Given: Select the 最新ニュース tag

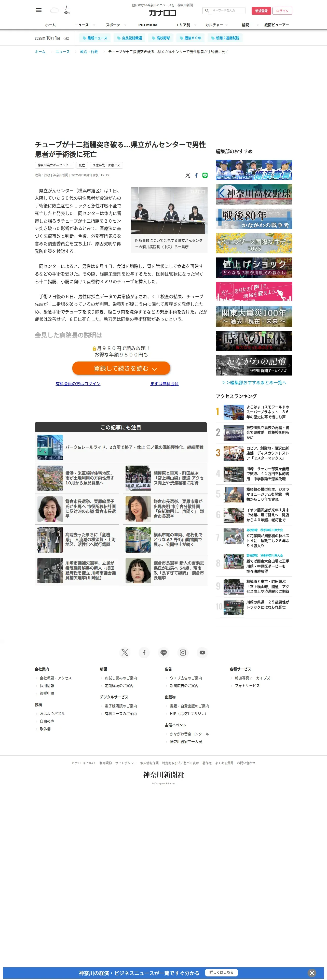Looking at the screenshot, I should 95,38.
